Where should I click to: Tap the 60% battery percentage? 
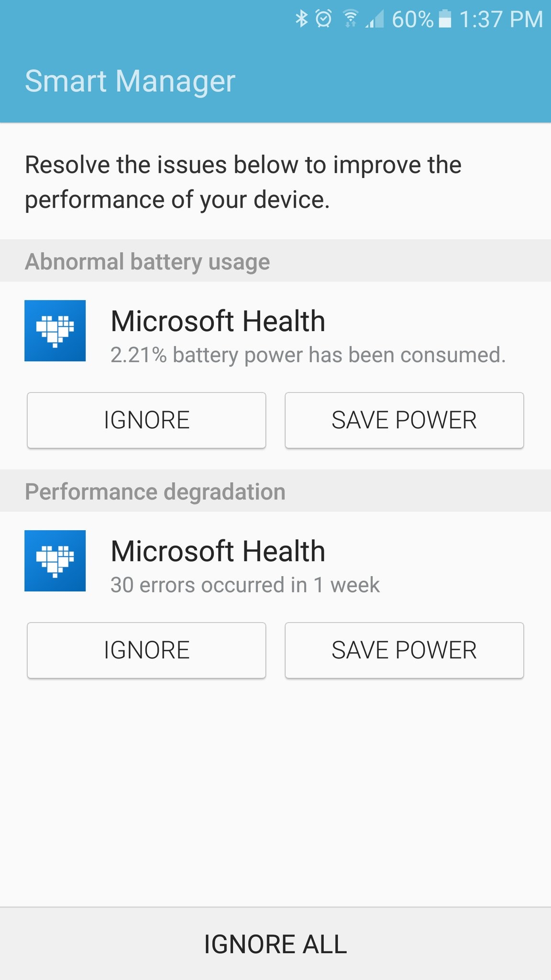coord(412,20)
